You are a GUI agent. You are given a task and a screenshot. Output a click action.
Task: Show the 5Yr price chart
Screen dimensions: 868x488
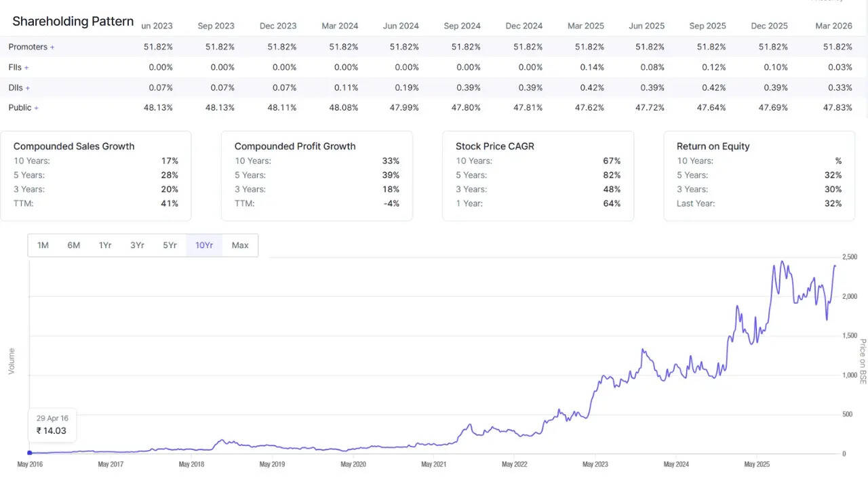tap(170, 245)
